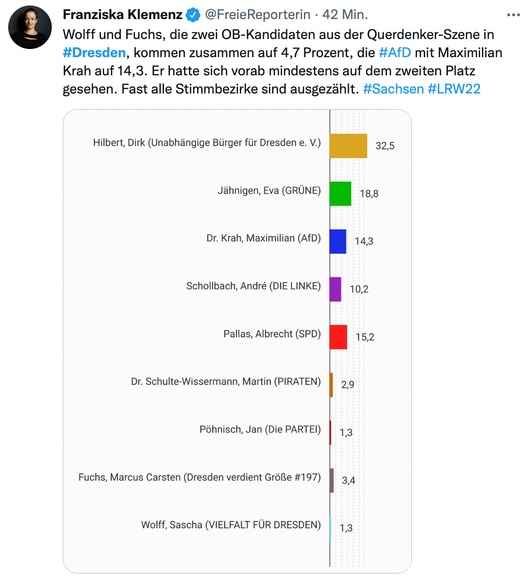Click the Pöhnisch, Jan (Die PARTEI) label
The image size is (526, 581).
(x=260, y=429)
